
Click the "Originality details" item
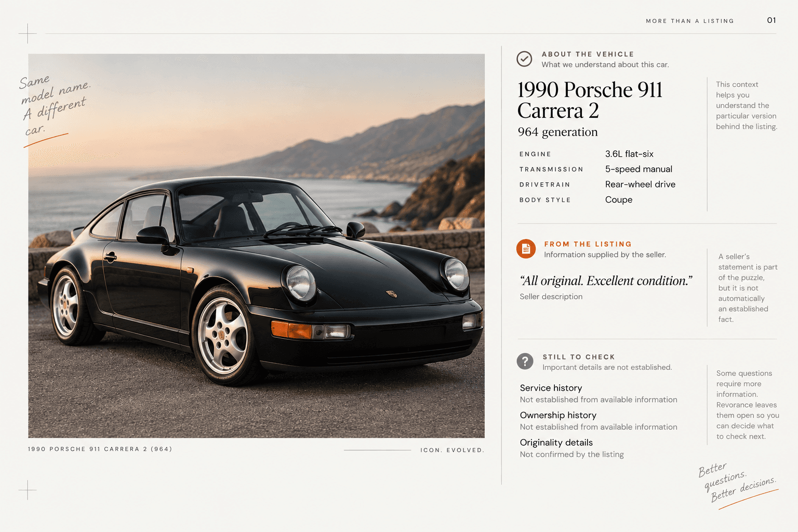pyautogui.click(x=556, y=443)
